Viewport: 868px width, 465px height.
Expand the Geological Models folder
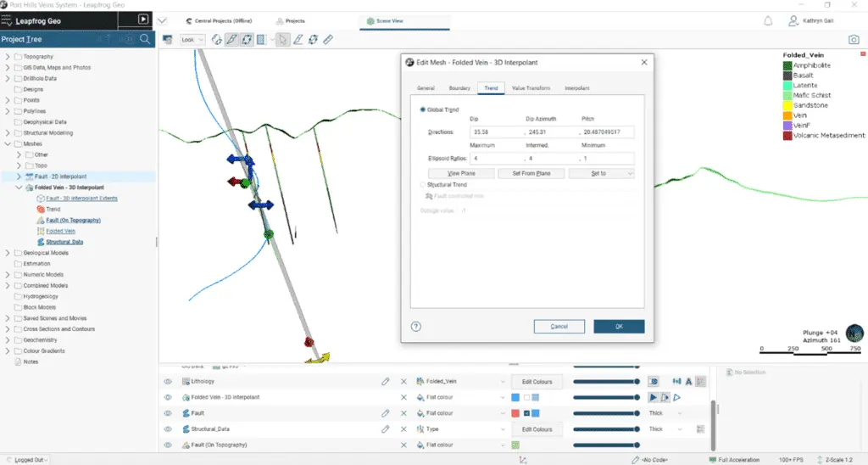pos(7,253)
